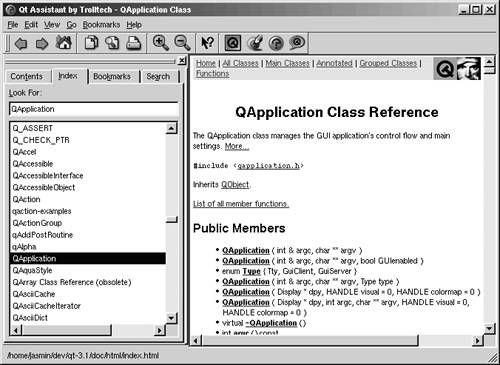Activate the What's This help cursor icon
The image size is (500, 365).
click(208, 43)
